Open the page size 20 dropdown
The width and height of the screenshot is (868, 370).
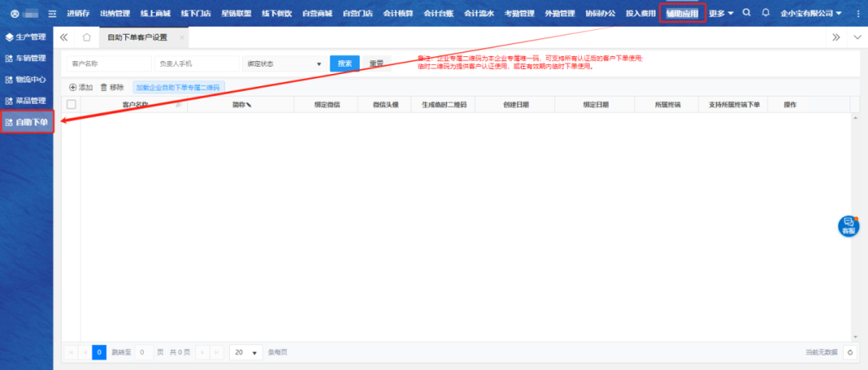pyautogui.click(x=246, y=352)
